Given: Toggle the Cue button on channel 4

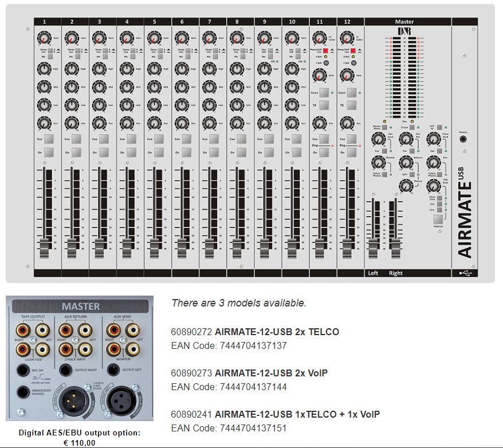Looking at the screenshot, I should [x=131, y=139].
